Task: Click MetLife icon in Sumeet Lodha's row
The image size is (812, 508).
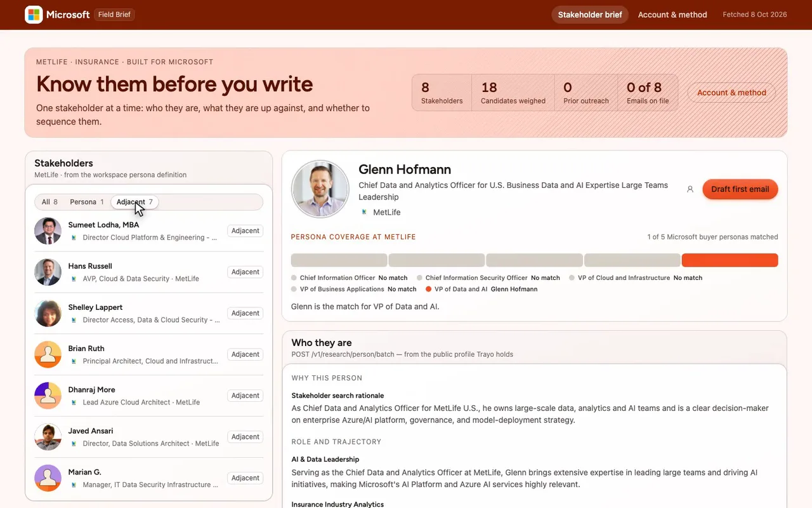Action: coord(74,237)
